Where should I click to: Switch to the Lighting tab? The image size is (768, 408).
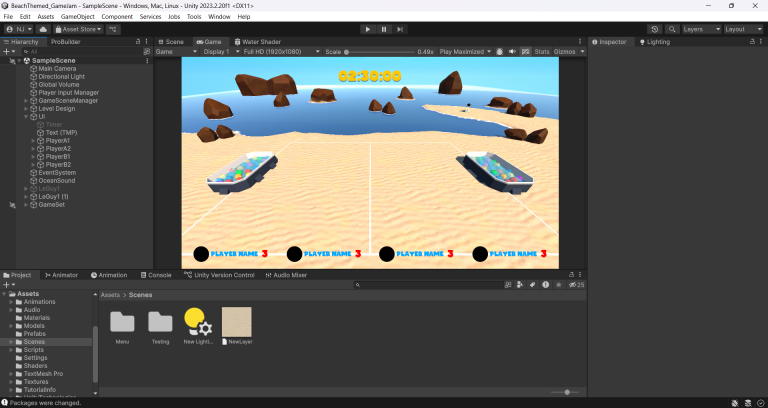654,42
